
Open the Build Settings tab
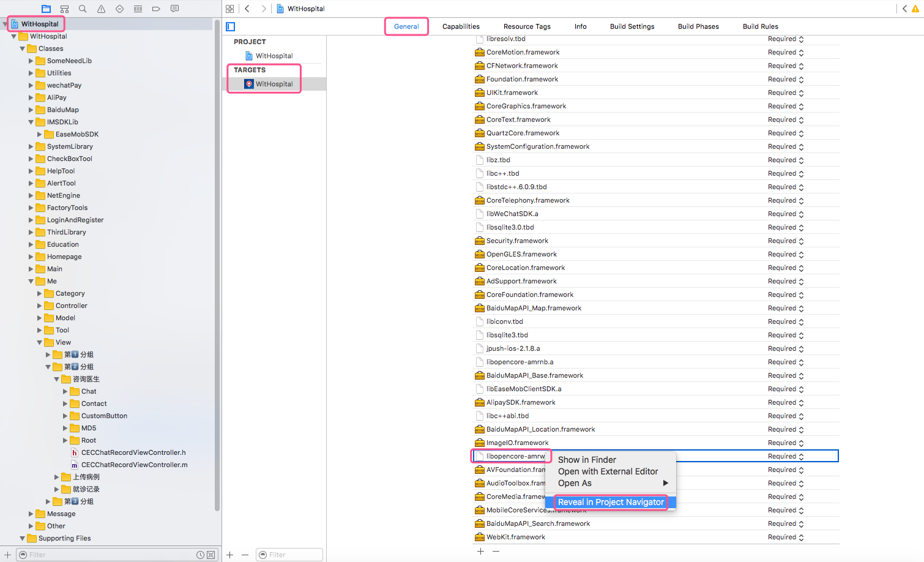coord(632,26)
